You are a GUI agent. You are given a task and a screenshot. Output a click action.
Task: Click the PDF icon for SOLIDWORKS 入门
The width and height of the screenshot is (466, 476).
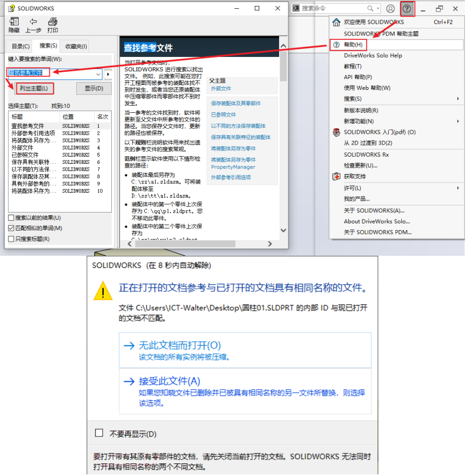point(337,132)
